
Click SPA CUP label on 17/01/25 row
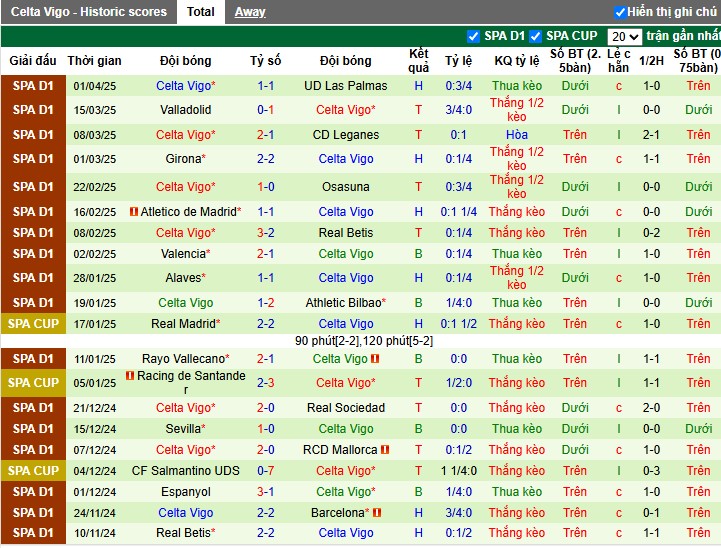pyautogui.click(x=33, y=324)
